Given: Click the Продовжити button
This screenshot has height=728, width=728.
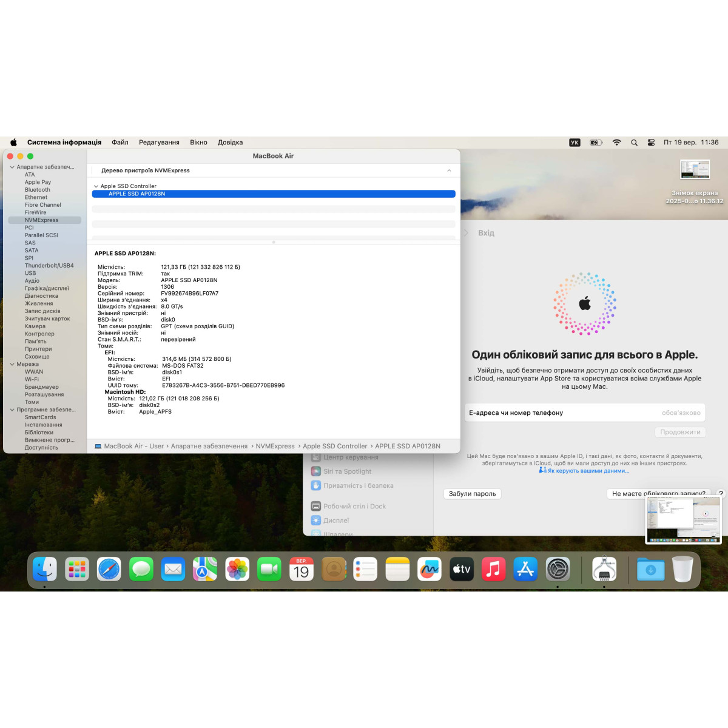Looking at the screenshot, I should point(680,432).
